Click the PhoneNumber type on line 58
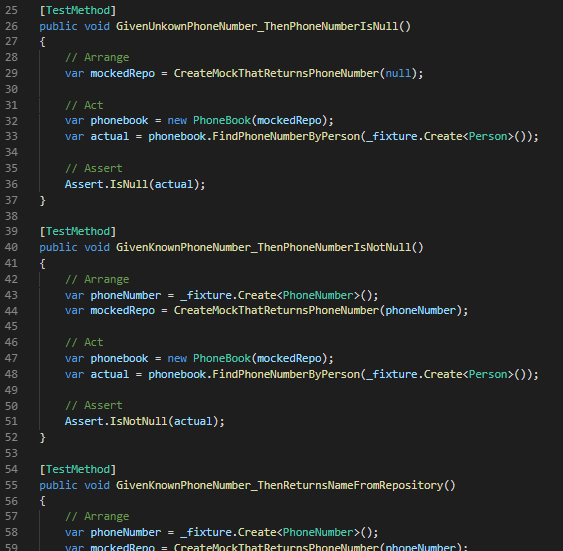Screen dimensions: 563x551 click(318, 532)
